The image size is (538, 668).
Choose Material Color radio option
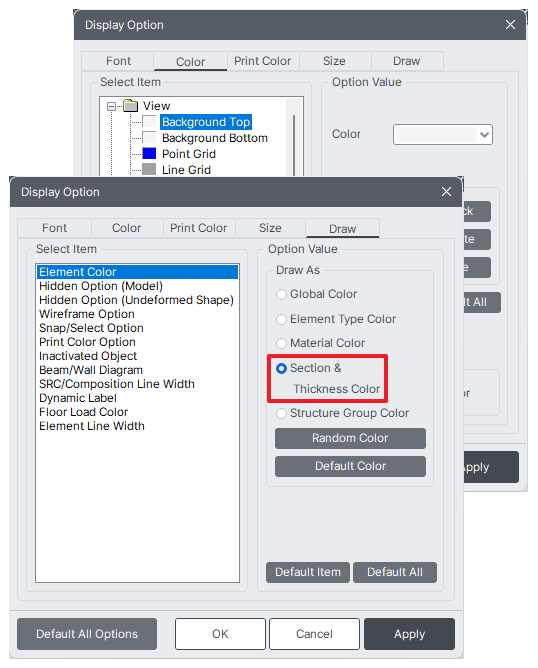[x=281, y=343]
